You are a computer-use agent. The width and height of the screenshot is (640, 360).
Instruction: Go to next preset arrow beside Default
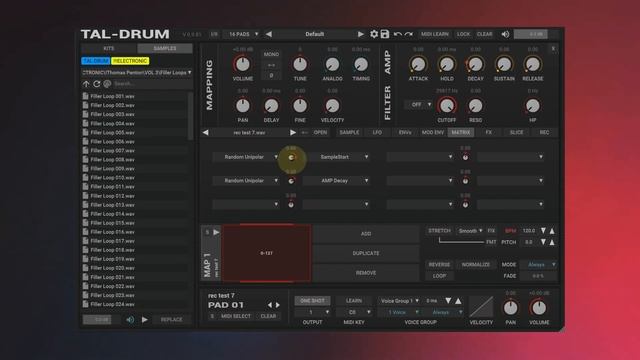[x=360, y=34]
